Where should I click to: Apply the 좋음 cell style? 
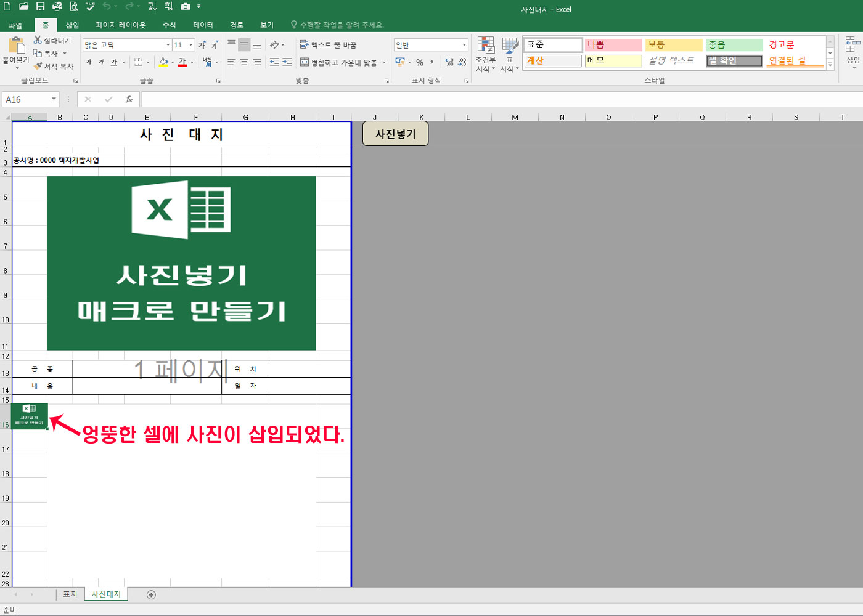coord(734,45)
